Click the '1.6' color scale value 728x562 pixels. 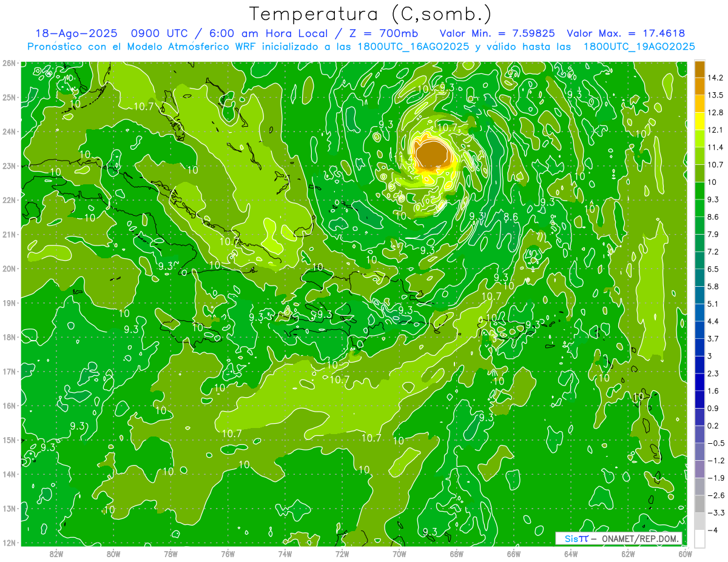tap(713, 391)
